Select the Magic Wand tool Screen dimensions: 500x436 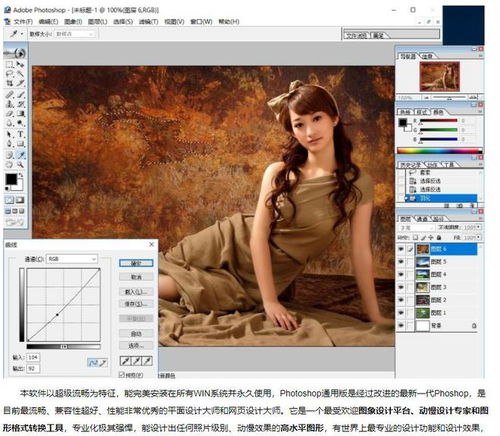[x=20, y=73]
